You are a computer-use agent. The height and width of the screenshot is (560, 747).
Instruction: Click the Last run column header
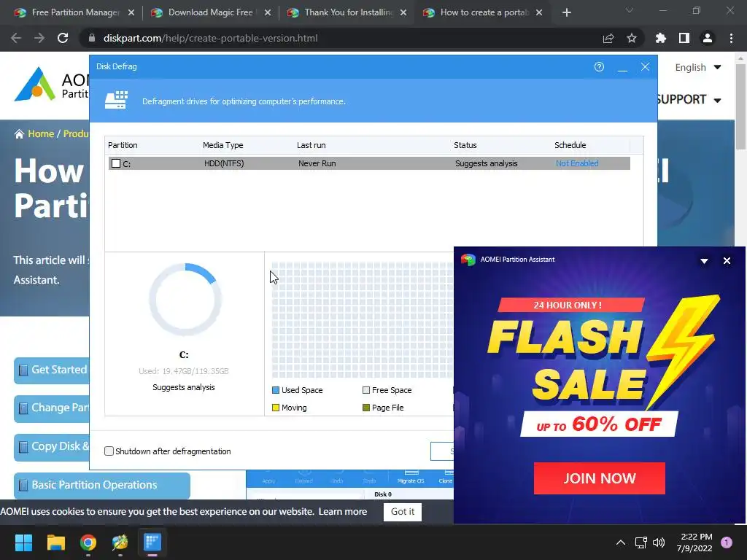(x=311, y=145)
